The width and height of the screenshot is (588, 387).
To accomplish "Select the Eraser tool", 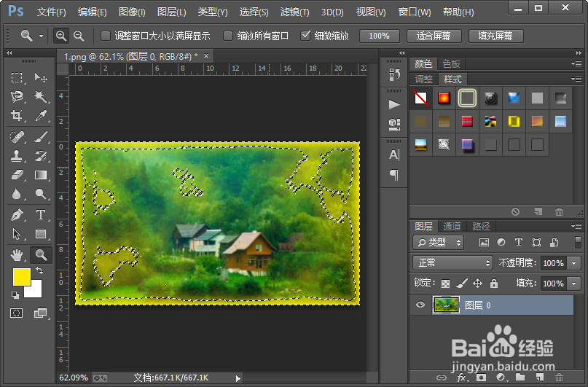I will pos(17,175).
